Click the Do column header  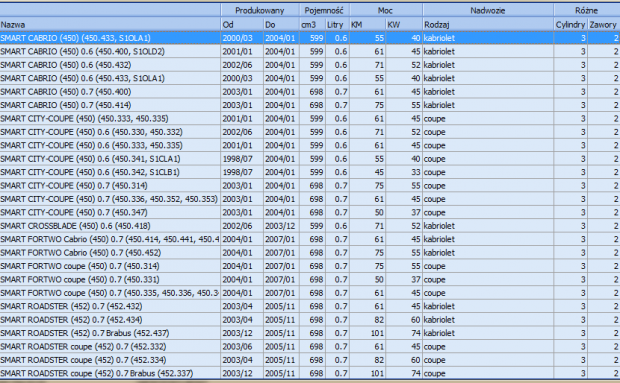click(281, 25)
